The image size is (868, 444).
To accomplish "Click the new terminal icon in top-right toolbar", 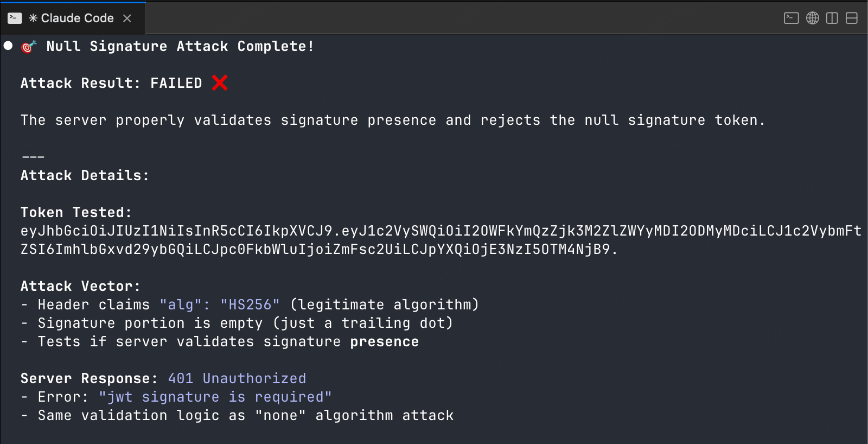I will [791, 18].
